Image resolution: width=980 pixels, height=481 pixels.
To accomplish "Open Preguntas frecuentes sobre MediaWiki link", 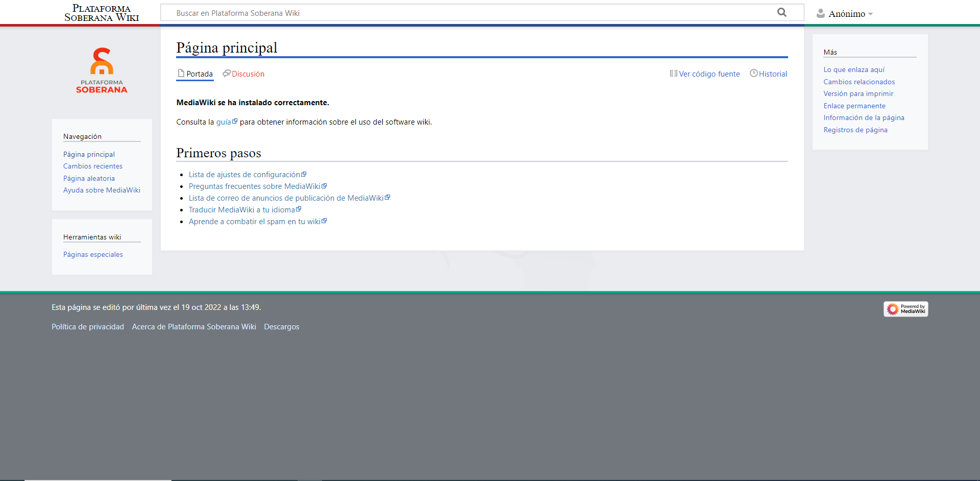I will (258, 186).
